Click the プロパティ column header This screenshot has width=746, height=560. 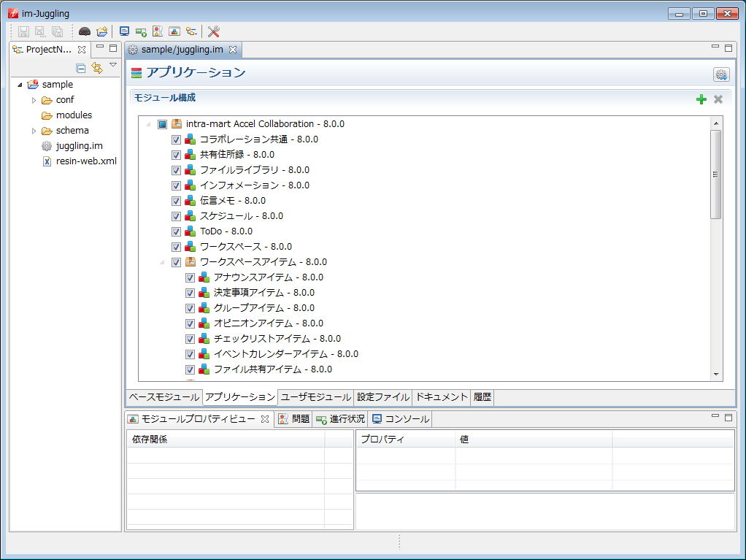[x=407, y=439]
